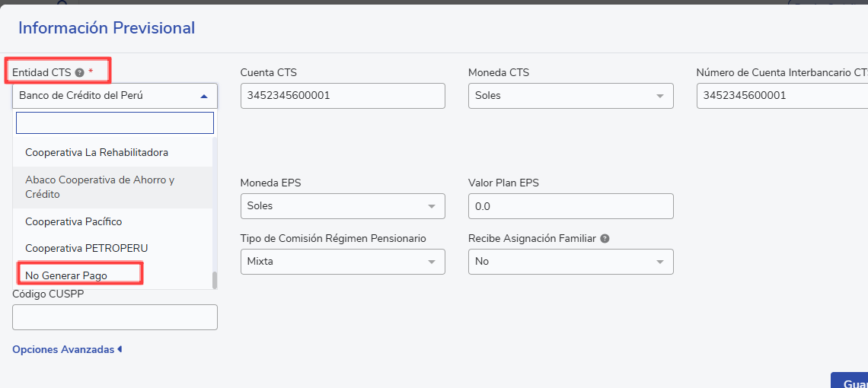Collapse the Banco de Crédito dropdown arrow

point(204,96)
